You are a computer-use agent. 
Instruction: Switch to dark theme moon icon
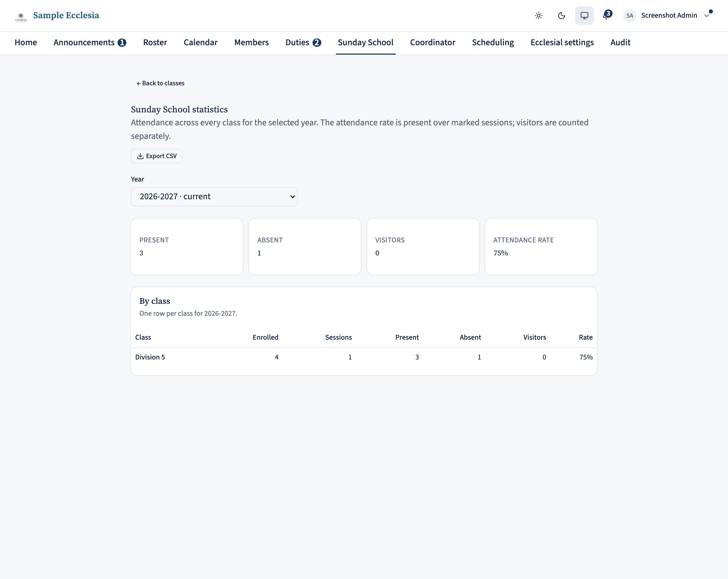click(562, 16)
